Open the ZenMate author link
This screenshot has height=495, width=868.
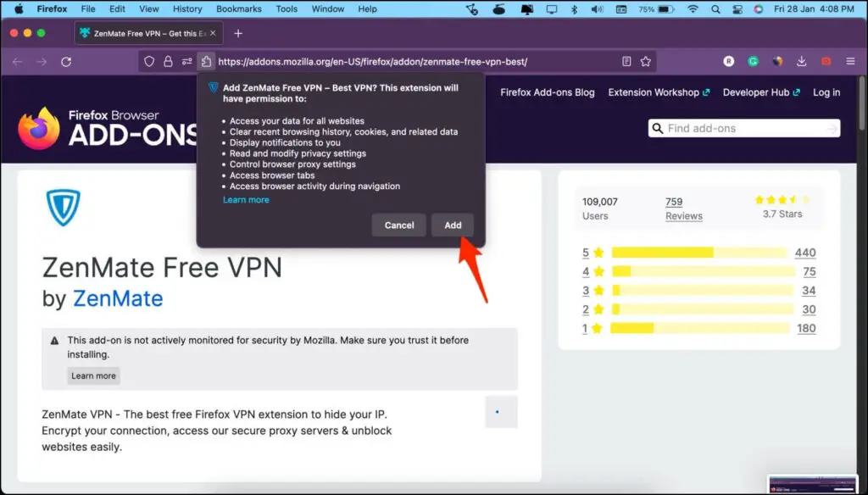pyautogui.click(x=118, y=298)
